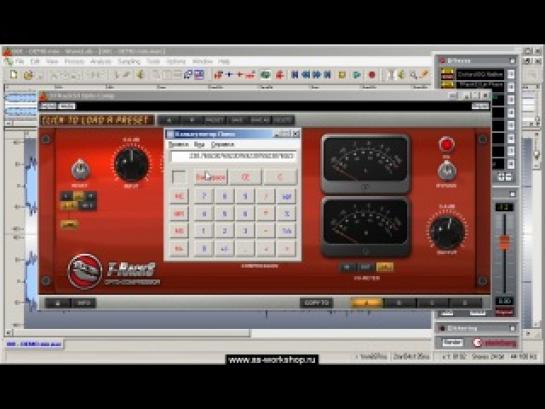Viewport: 545px width, 409px height.
Task: Click the next preset arrow
Action: tap(192, 120)
